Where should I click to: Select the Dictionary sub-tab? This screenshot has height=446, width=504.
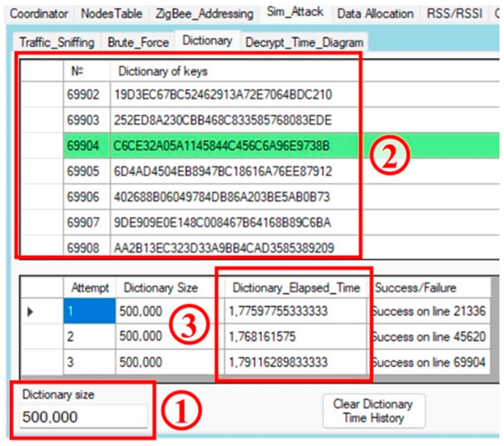tap(207, 41)
